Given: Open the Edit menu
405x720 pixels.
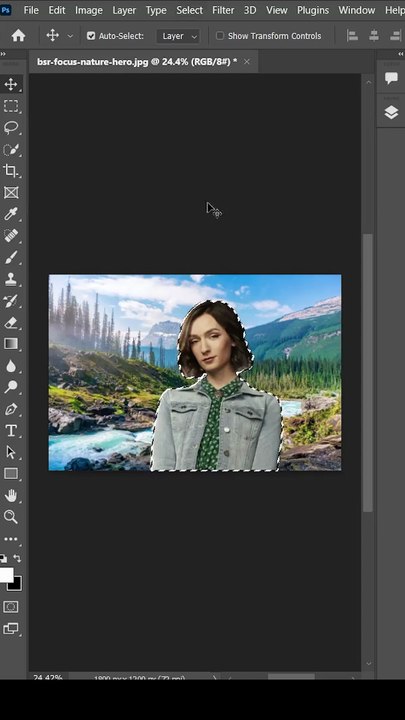Looking at the screenshot, I should click(x=57, y=10).
